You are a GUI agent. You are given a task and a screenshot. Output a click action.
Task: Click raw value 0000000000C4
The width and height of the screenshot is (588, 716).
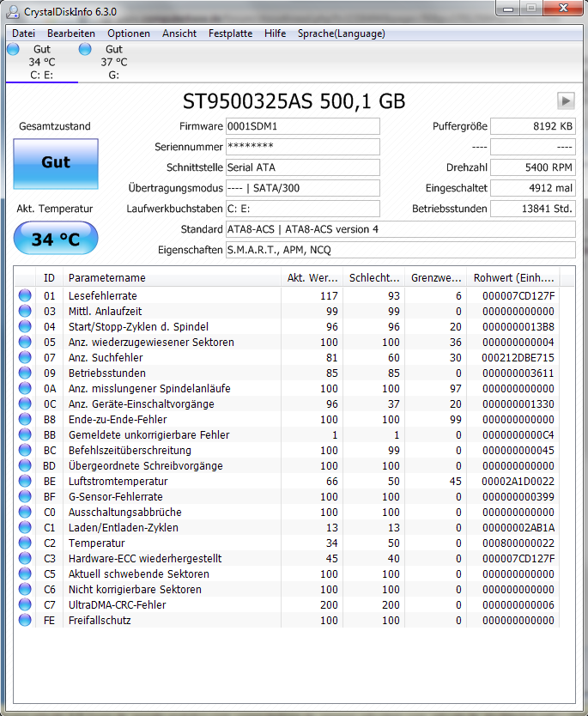[518, 434]
